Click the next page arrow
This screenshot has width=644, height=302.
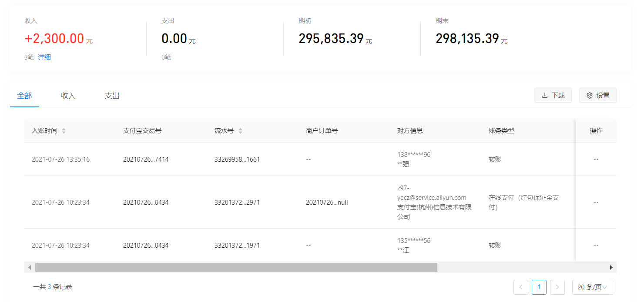tap(557, 287)
